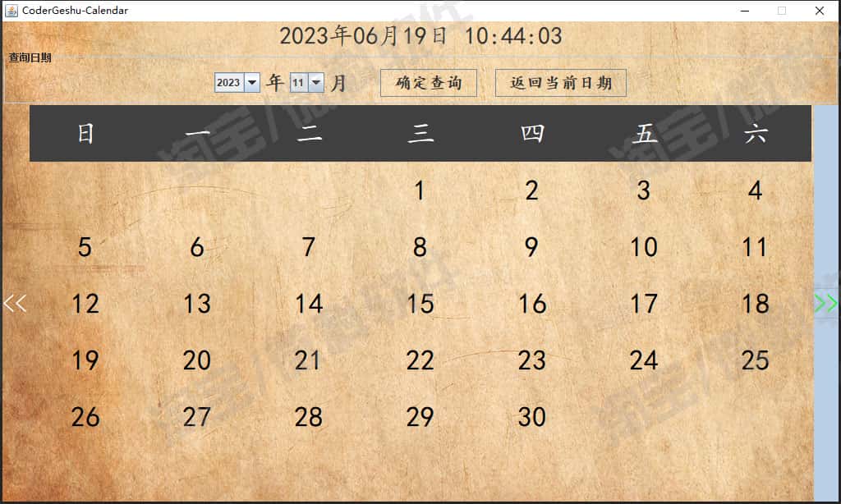Select day 14 in the calendar
841x504 pixels.
click(309, 304)
